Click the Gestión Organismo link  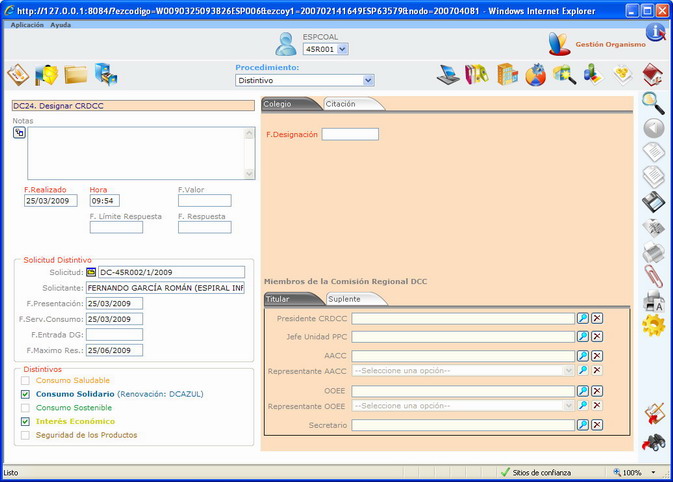click(610, 44)
